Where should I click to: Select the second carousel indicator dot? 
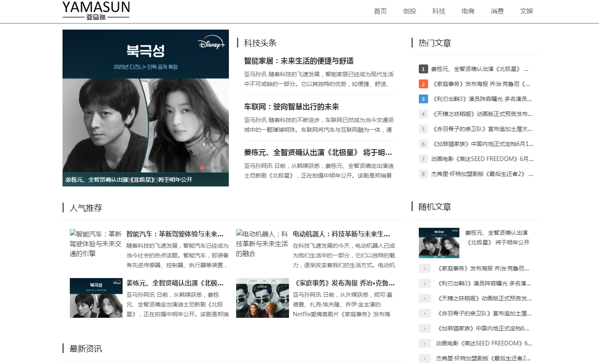(209, 167)
